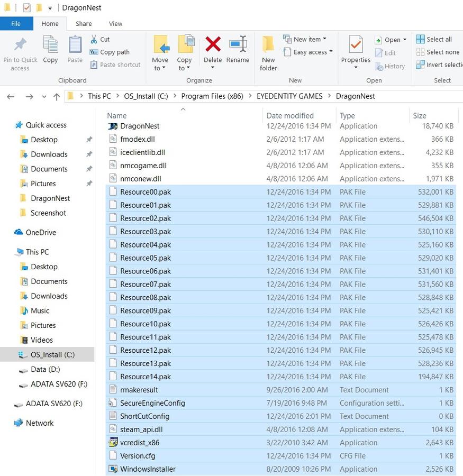Sort files by the Type column header
463x476 pixels.
tap(347, 116)
